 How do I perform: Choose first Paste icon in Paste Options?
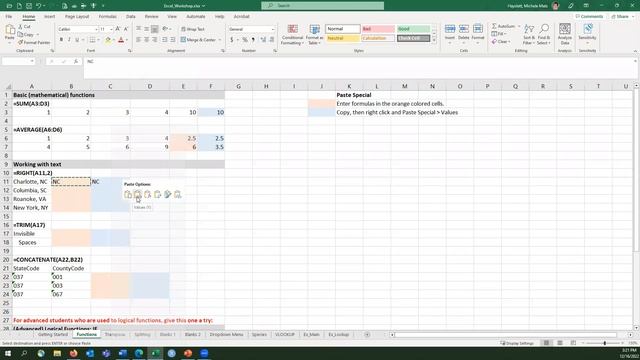(128, 194)
